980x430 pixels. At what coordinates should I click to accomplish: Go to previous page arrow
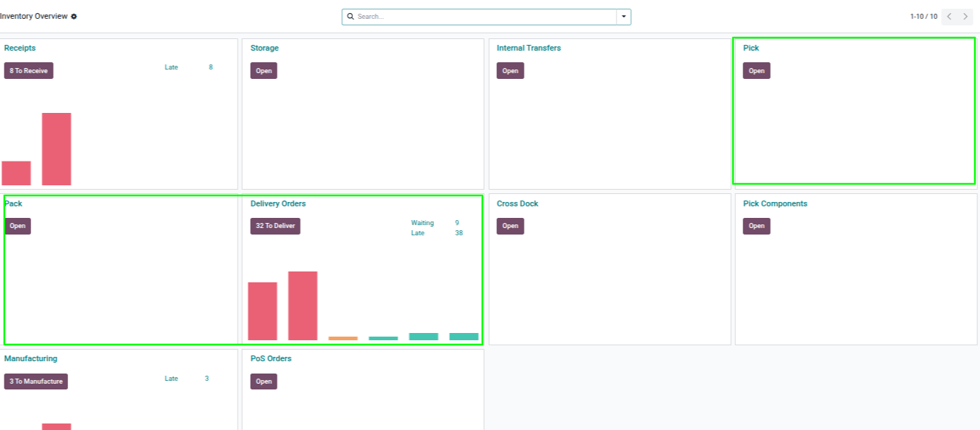pyautogui.click(x=949, y=17)
